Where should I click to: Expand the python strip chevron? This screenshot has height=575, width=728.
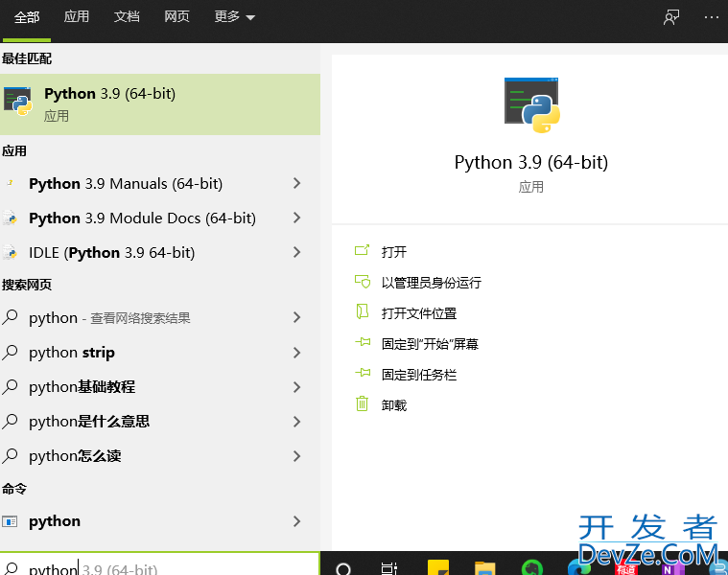(x=297, y=353)
